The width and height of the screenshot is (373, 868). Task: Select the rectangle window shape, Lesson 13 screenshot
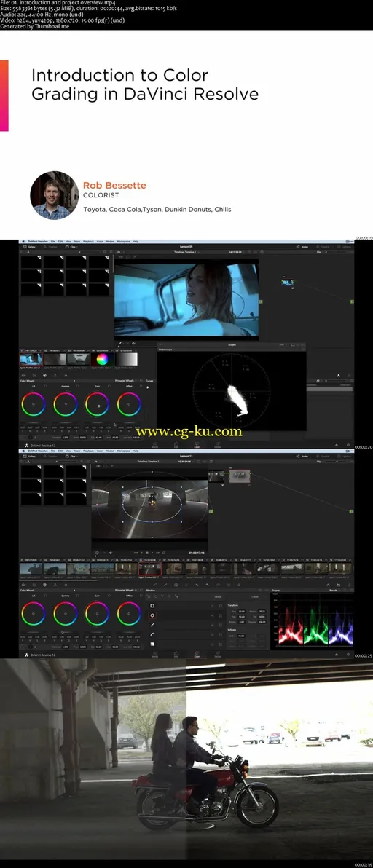pos(152,606)
